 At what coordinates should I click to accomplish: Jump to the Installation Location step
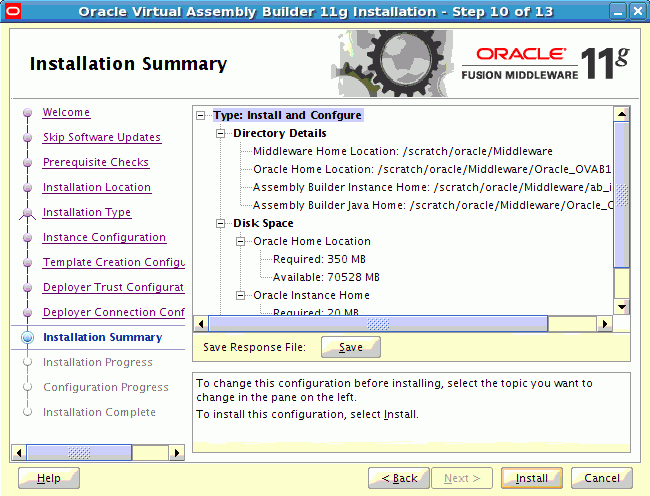pos(97,187)
